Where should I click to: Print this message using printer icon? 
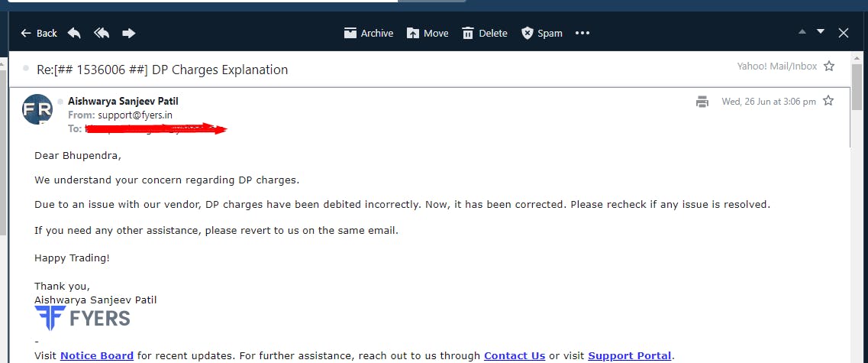click(702, 102)
